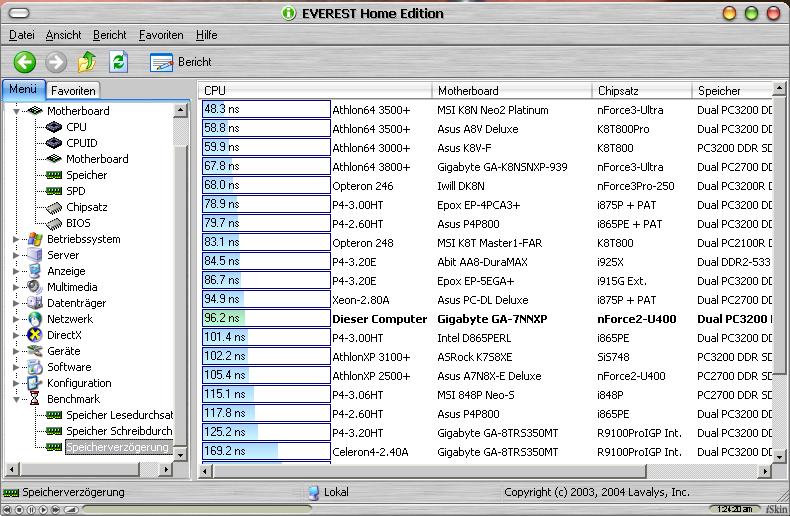This screenshot has width=790, height=516.
Task: Collapse the Benchmark tree category
Action: tap(16, 399)
